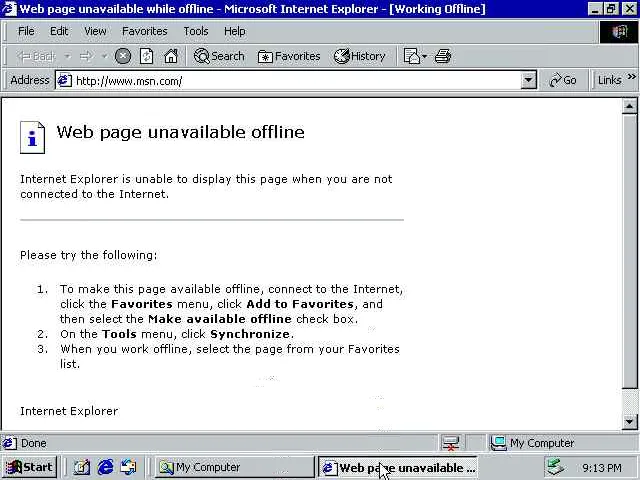
Task: Click the IE icon in title bar
Action: pos(9,9)
